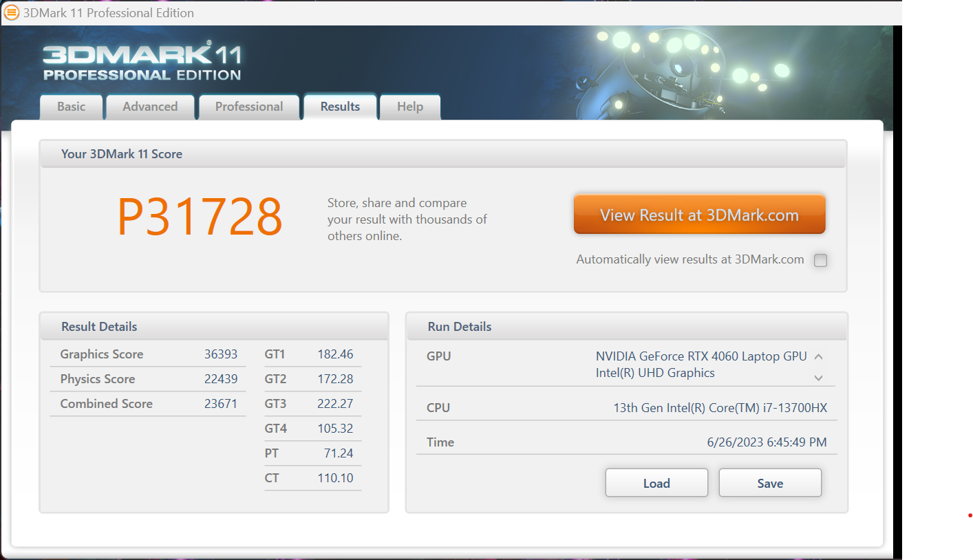Open the Help tab
This screenshot has width=973, height=560.
click(x=410, y=107)
